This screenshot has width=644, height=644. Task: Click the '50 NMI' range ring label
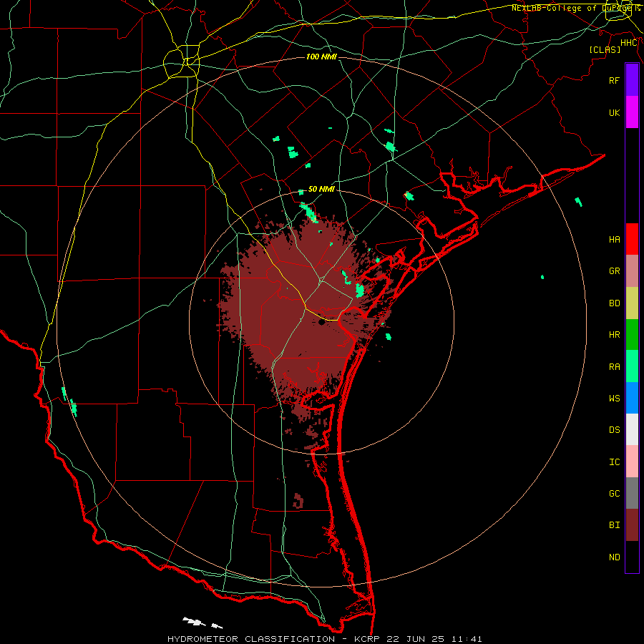point(321,189)
